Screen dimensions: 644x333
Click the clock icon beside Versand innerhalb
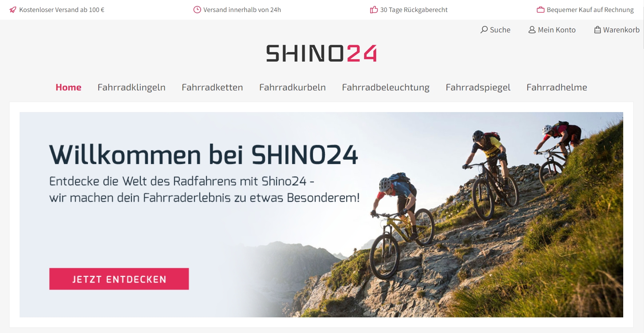[197, 10]
